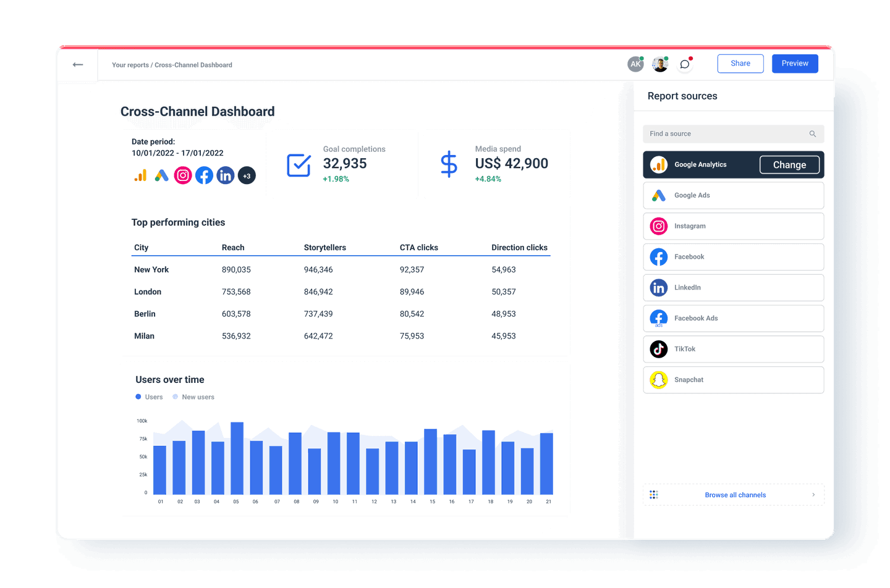Expand the +3 hidden sources badge
This screenshot has width=890, height=588.
(246, 175)
